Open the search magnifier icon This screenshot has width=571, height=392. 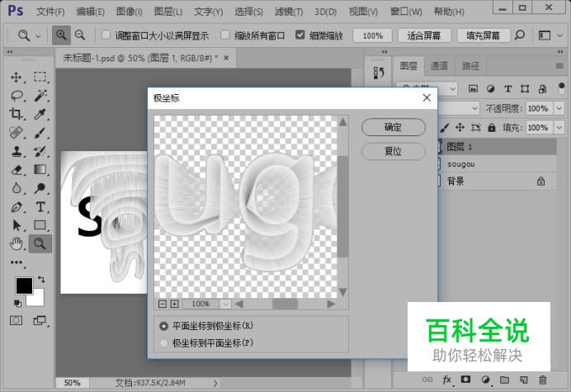click(520, 35)
